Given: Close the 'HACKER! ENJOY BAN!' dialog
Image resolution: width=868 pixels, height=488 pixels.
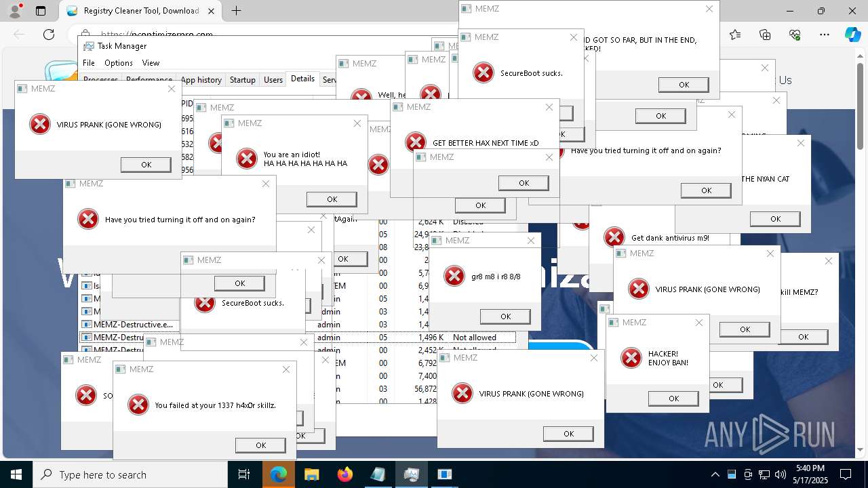Looking at the screenshot, I should click(699, 323).
